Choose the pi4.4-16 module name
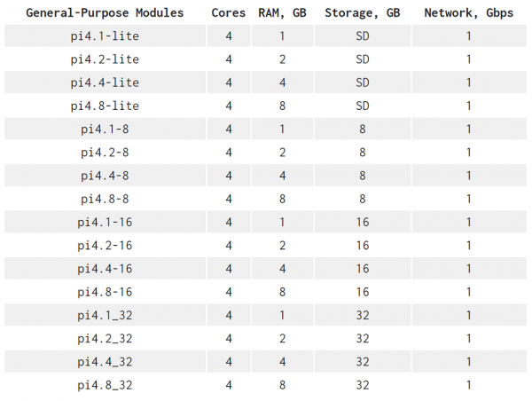This screenshot has height=401, width=532. [105, 269]
